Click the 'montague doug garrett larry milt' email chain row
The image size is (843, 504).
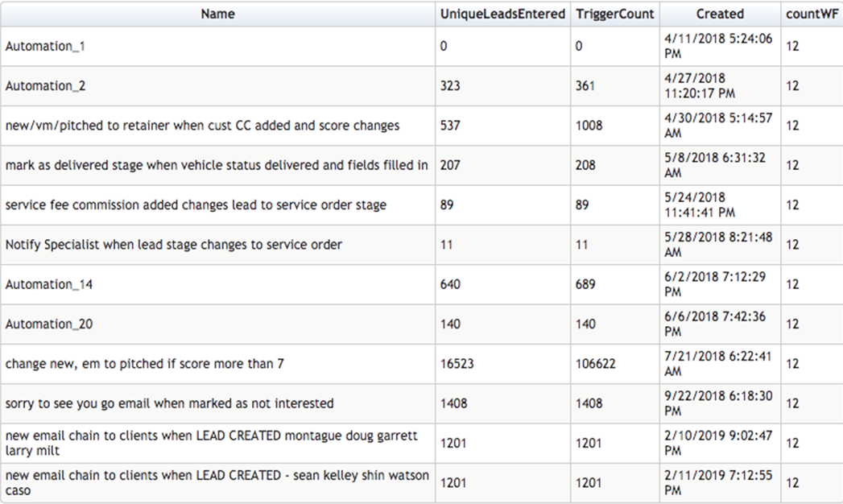(212, 443)
